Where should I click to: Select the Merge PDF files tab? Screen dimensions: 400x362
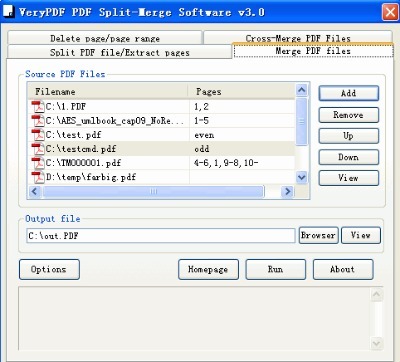pyautogui.click(x=313, y=51)
